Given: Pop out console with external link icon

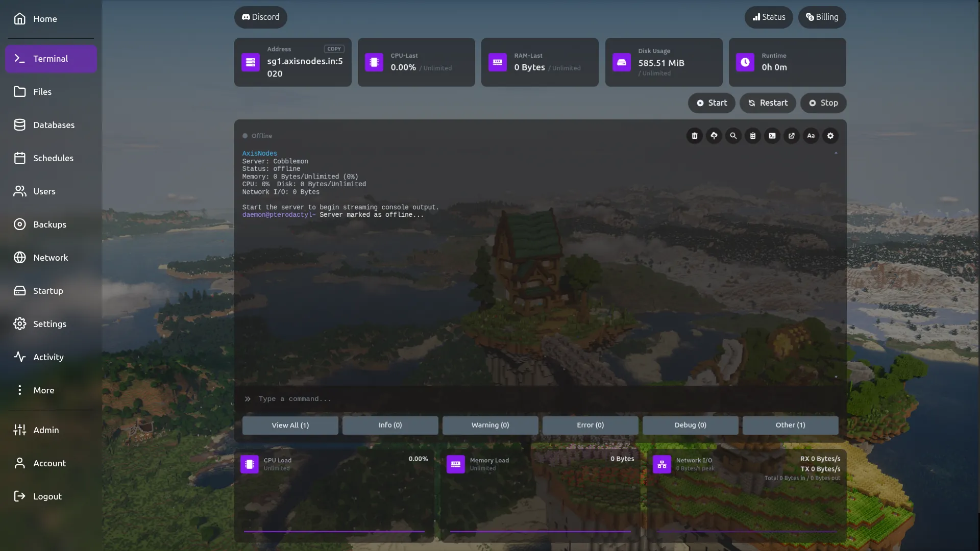Looking at the screenshot, I should point(791,136).
